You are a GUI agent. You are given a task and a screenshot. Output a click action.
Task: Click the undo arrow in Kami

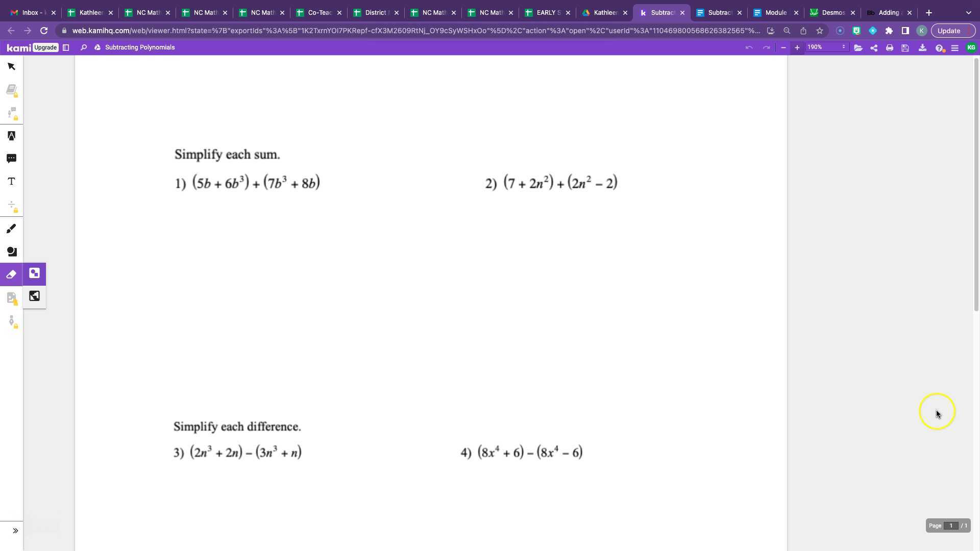coord(749,47)
